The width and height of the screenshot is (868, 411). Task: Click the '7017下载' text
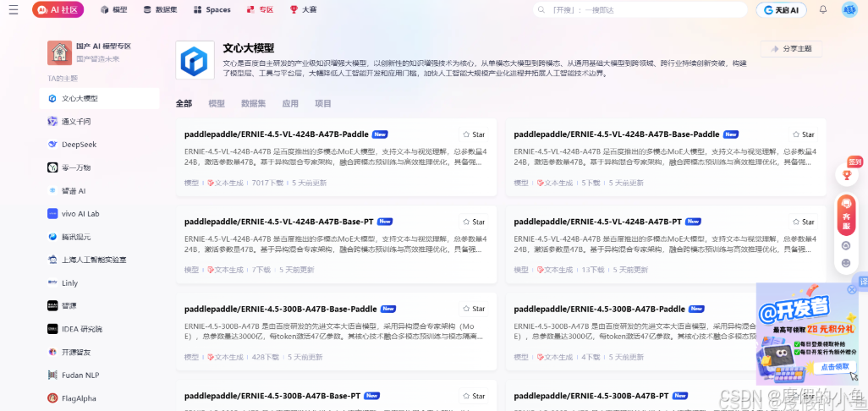pyautogui.click(x=267, y=183)
